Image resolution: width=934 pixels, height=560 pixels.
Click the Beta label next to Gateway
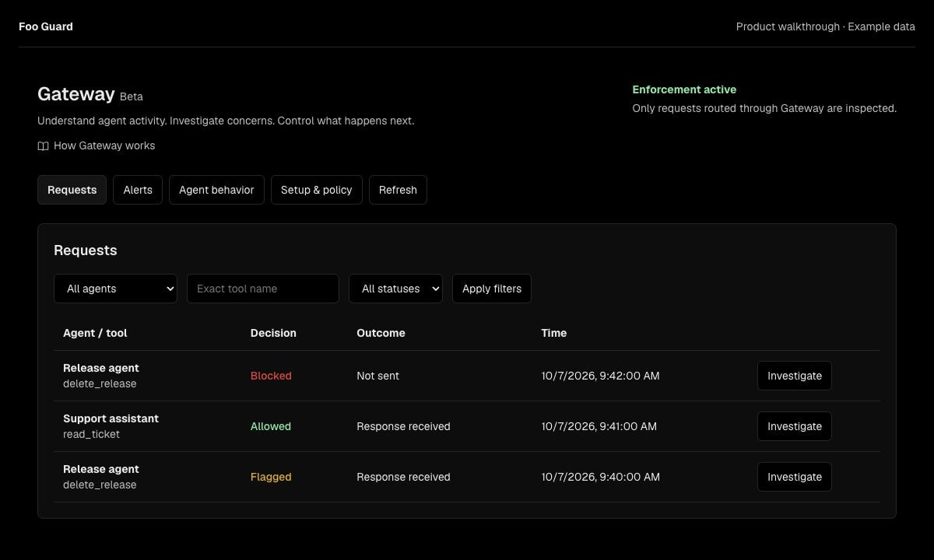(x=132, y=96)
